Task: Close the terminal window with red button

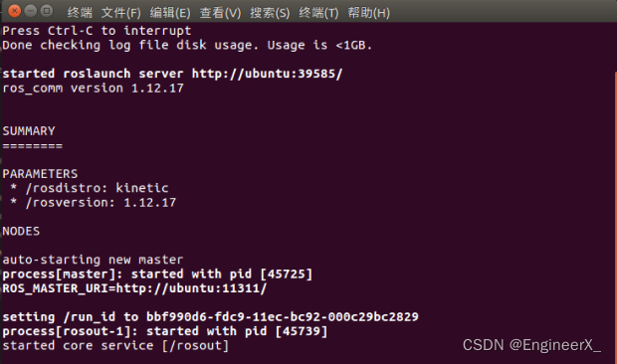Action: [14, 11]
